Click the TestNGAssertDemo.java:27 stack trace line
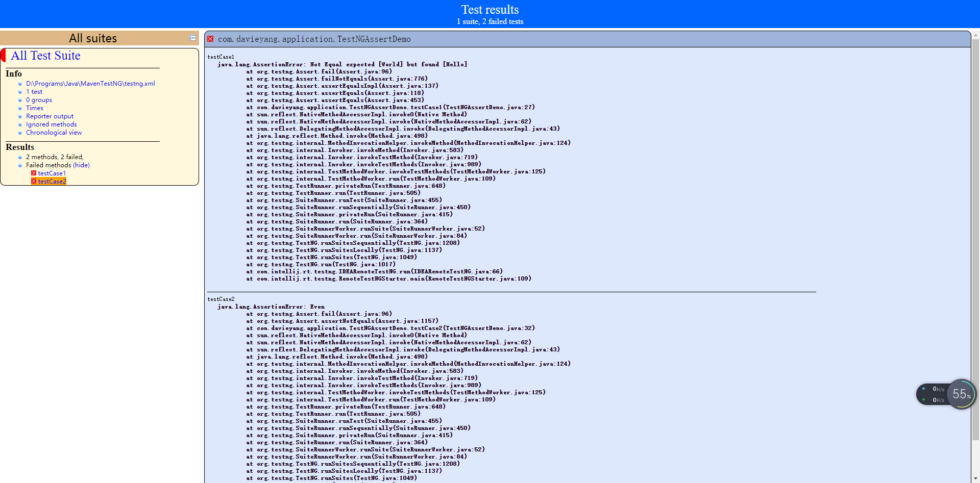The image size is (980, 483). coord(390,107)
